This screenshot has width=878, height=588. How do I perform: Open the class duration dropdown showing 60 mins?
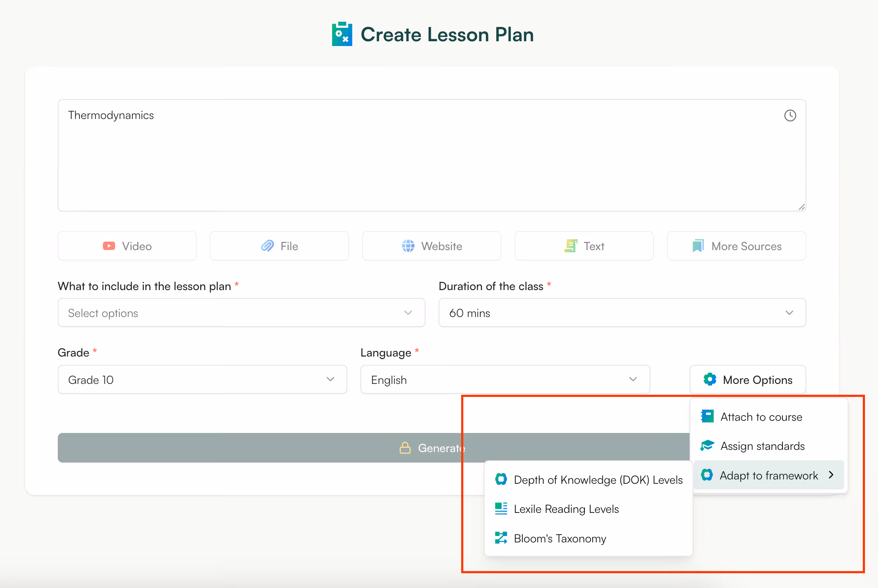(x=621, y=312)
